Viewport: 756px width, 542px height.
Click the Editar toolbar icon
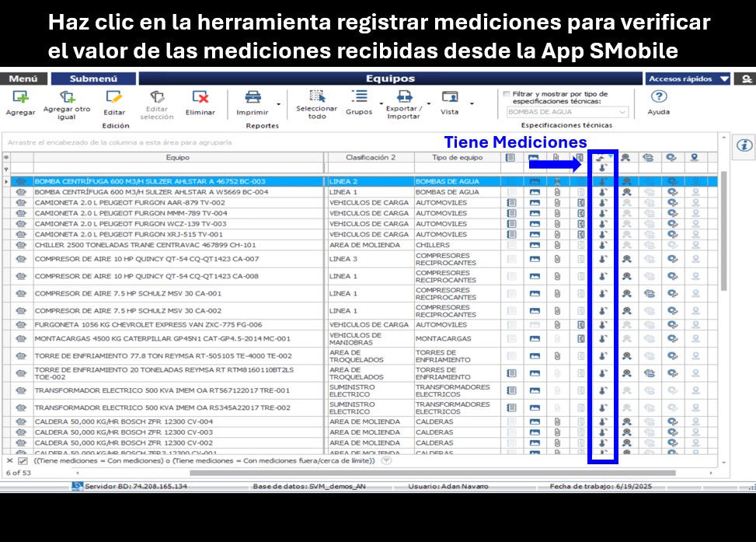click(x=113, y=97)
